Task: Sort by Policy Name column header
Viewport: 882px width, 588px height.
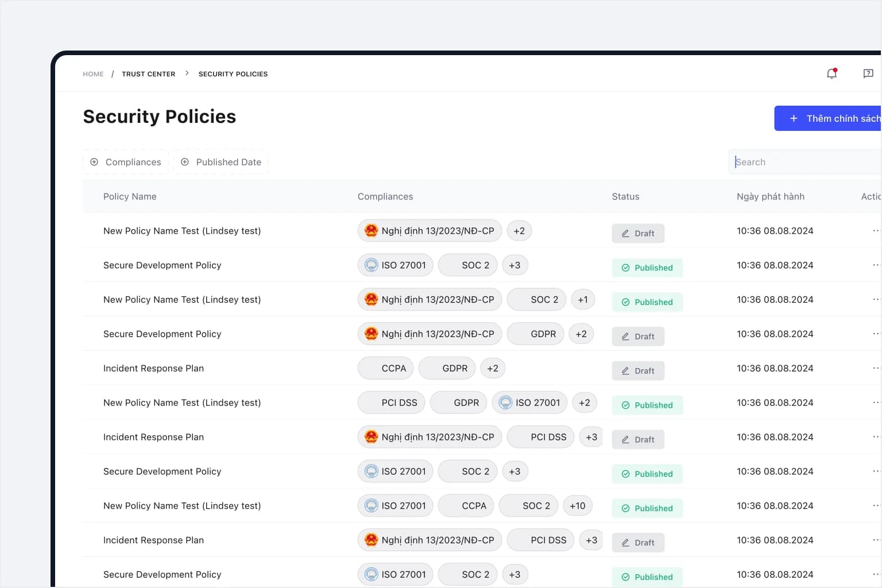Action: pos(130,196)
